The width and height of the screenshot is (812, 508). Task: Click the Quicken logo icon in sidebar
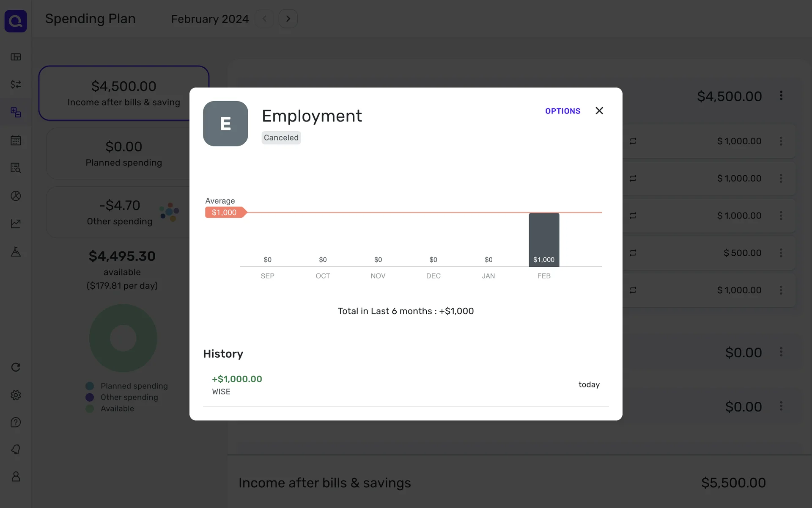pos(16,21)
